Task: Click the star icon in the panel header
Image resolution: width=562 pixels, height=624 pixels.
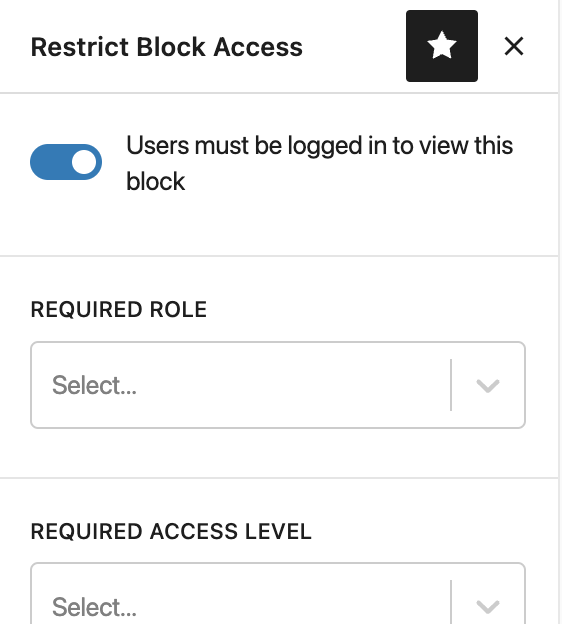Action: [441, 46]
